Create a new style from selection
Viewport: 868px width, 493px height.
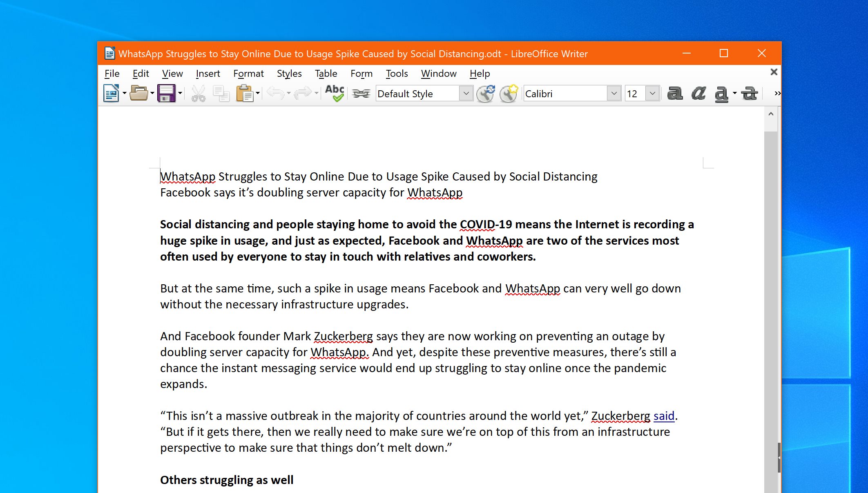point(509,93)
